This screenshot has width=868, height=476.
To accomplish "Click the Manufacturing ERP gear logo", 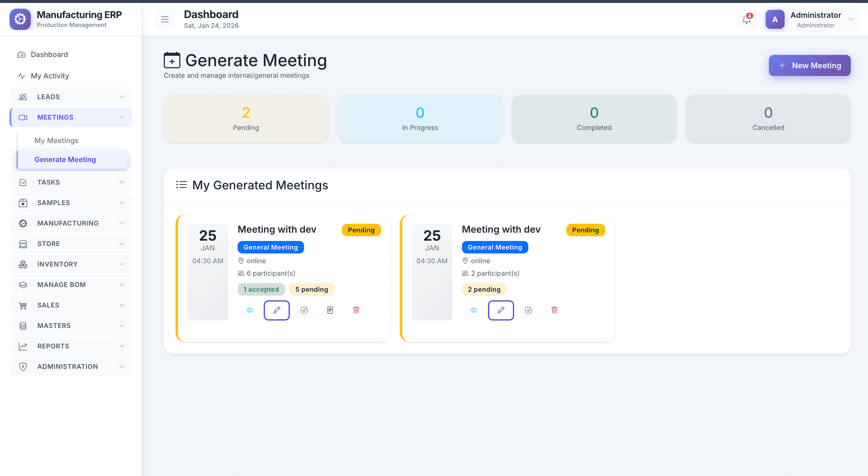I will click(20, 19).
